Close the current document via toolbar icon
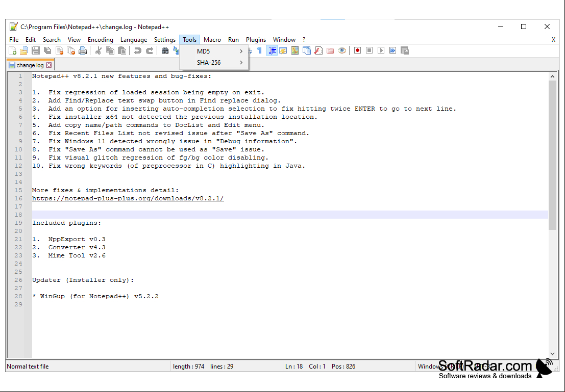This screenshot has width=565, height=392. (59, 51)
